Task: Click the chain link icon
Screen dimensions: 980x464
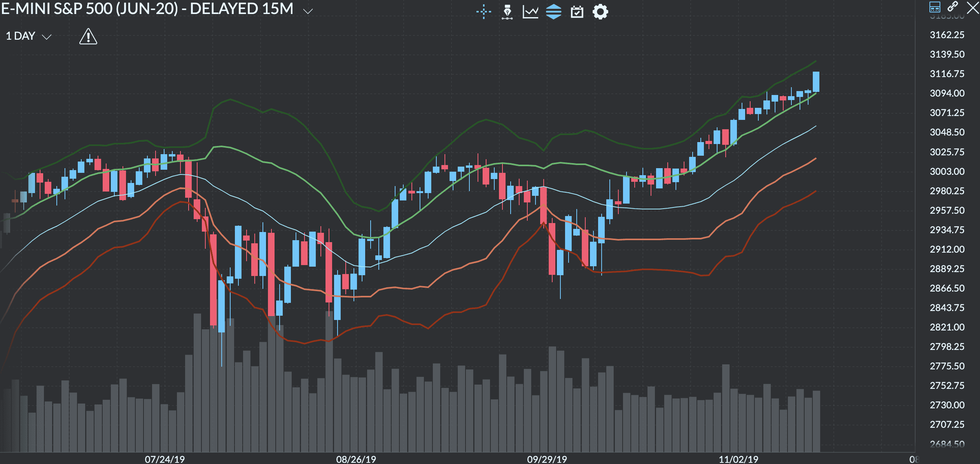Action: coord(953,6)
